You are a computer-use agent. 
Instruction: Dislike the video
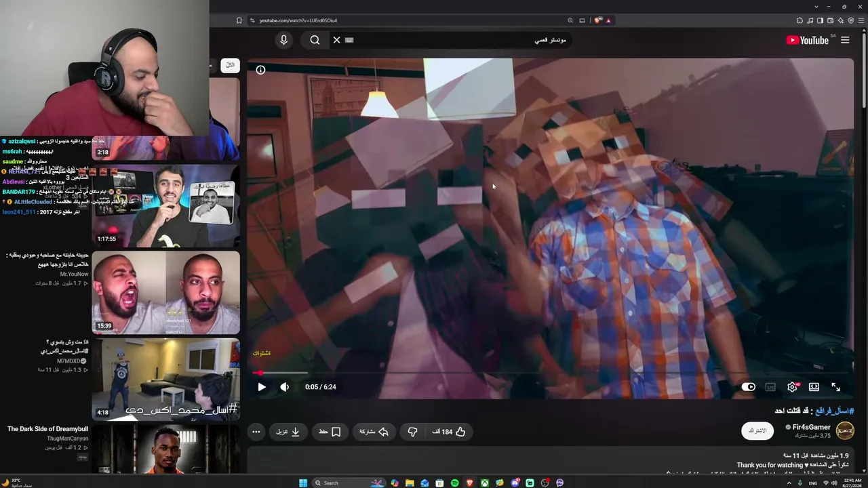pyautogui.click(x=412, y=432)
